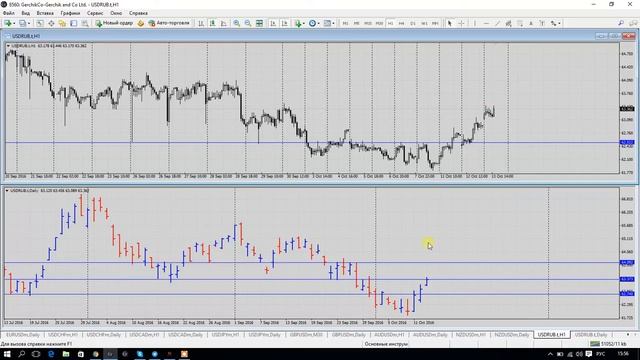The width and height of the screenshot is (640, 360).
Task: Open the Справка menu
Action: point(138,13)
